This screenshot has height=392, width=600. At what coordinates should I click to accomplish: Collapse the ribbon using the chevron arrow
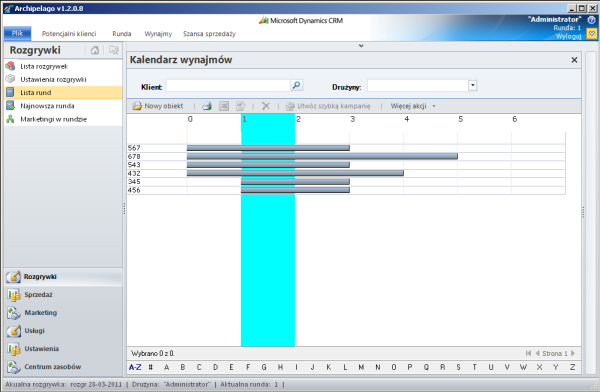click(361, 46)
